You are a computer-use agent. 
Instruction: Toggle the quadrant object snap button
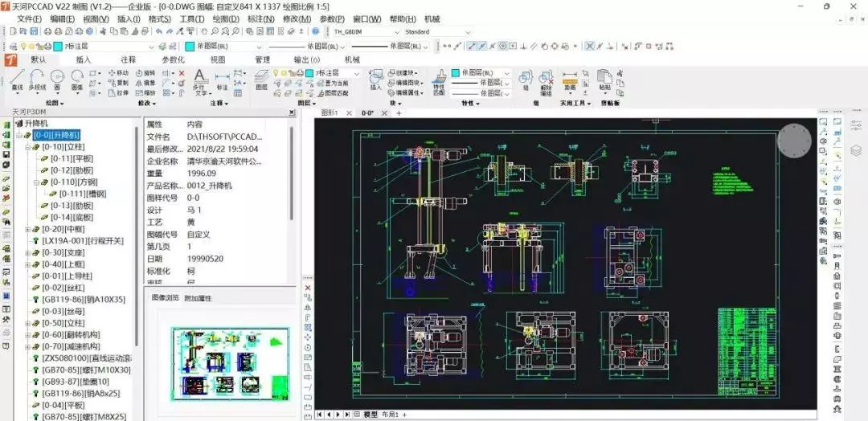[555, 46]
